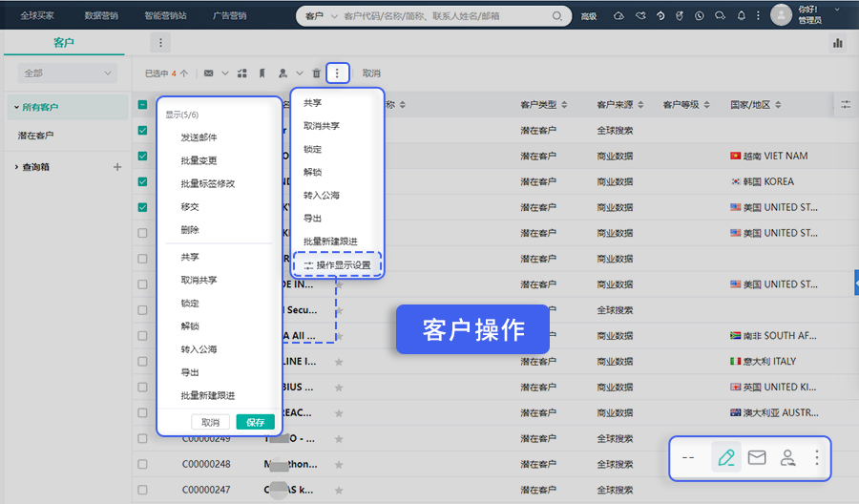The width and height of the screenshot is (859, 504).
Task: Check the C00000249 row checkbox
Action: pyautogui.click(x=142, y=438)
